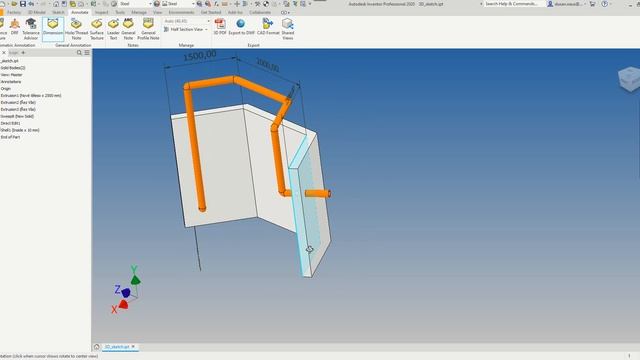Go to Home using the quick access icon
Viewport: 640px width, 360px height.
click(x=56, y=4)
